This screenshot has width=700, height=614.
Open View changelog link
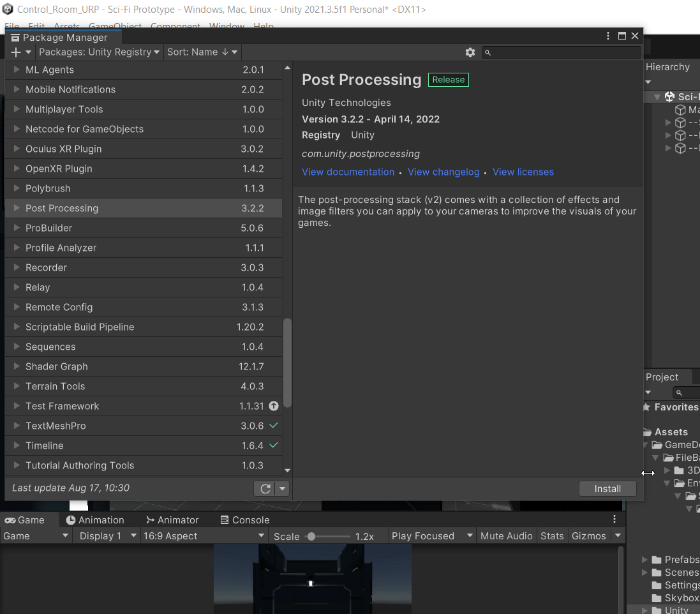(x=443, y=172)
